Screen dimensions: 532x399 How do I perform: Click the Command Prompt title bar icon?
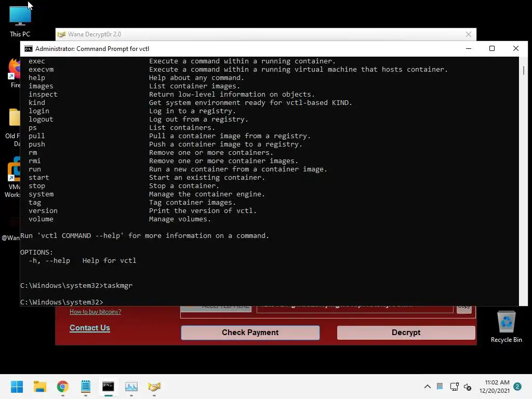tap(29, 49)
